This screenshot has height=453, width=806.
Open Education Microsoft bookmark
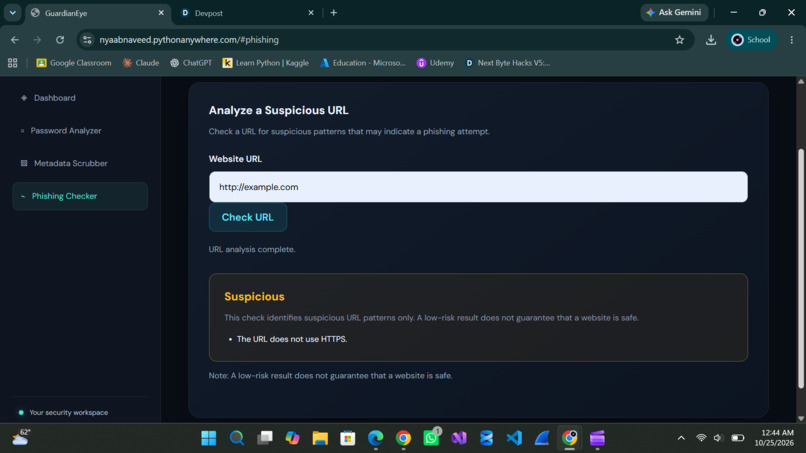click(x=363, y=63)
